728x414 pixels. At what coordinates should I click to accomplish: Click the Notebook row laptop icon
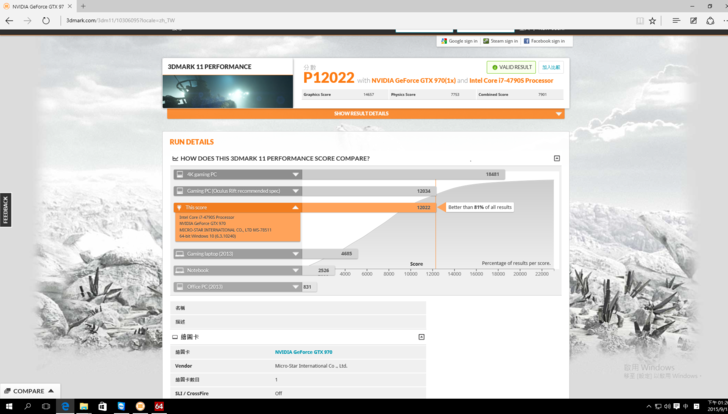(180, 270)
